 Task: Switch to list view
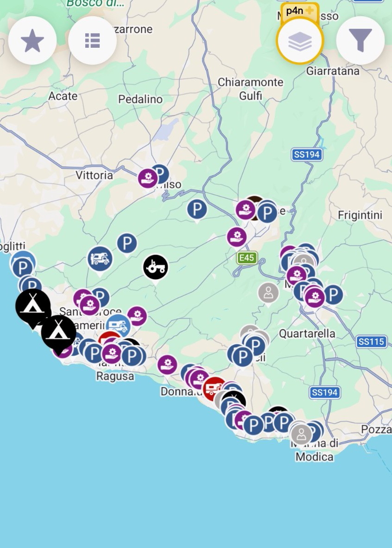92,40
